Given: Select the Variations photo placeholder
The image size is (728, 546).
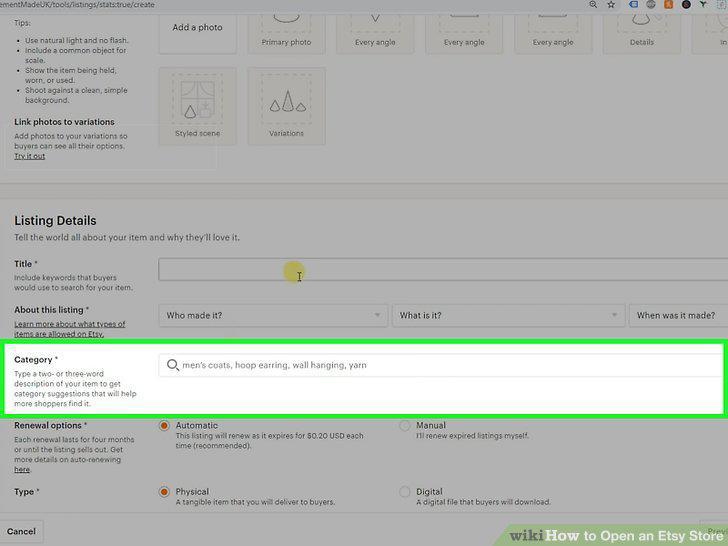Looking at the screenshot, I should 286,106.
